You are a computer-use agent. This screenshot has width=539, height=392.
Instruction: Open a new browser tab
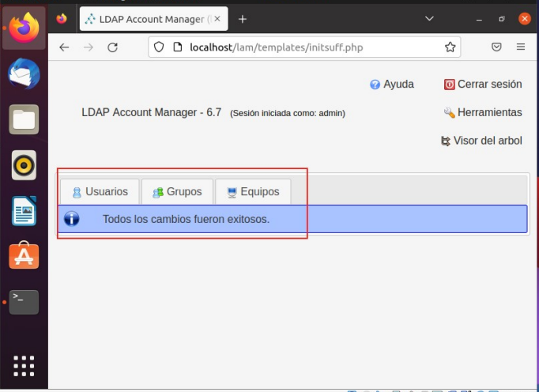tap(243, 19)
